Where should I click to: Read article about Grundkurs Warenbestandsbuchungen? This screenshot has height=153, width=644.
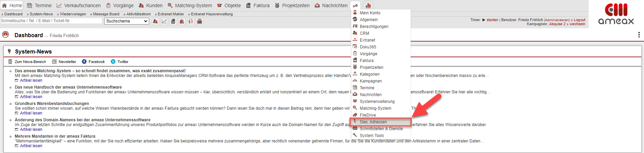coord(31,113)
